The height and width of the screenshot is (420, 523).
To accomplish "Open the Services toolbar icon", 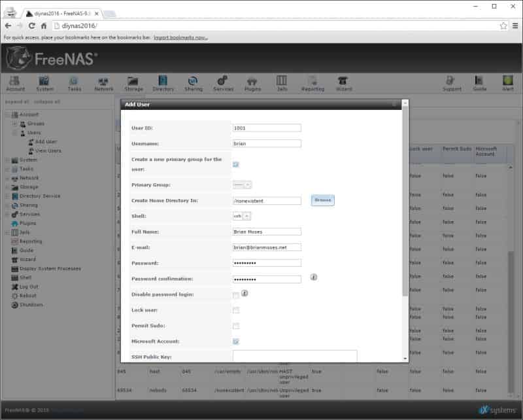I will 223,84.
